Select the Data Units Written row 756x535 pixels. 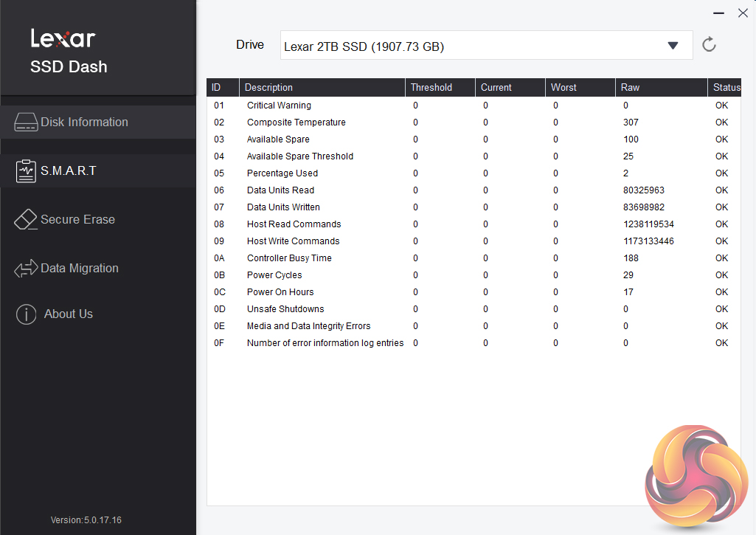pos(474,207)
